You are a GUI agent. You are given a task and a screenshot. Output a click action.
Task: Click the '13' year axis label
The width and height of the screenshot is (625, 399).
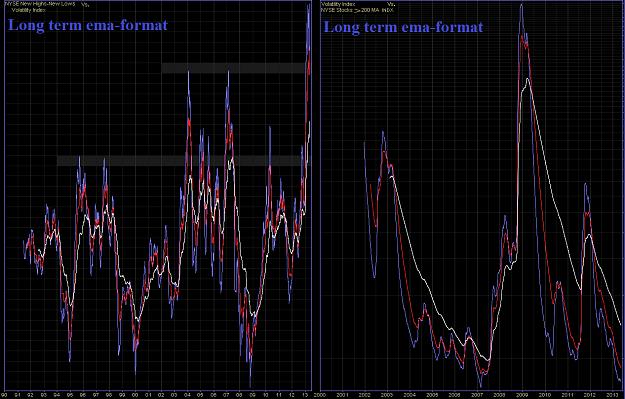click(x=305, y=395)
